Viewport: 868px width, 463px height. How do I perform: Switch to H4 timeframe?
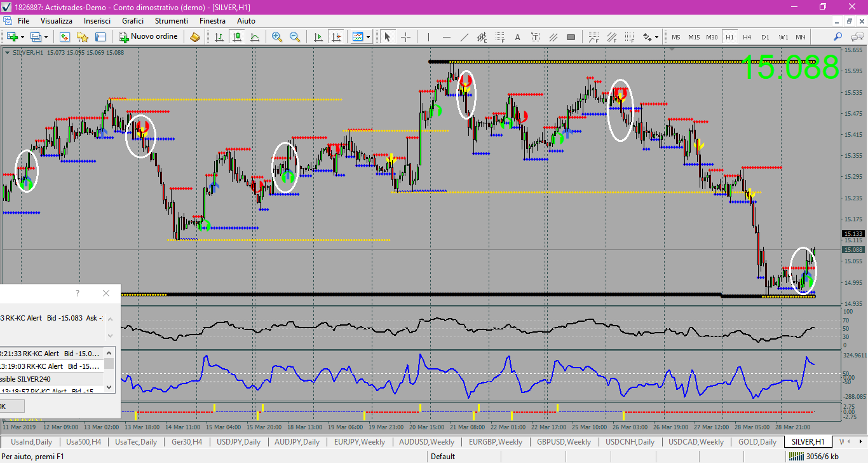point(747,37)
